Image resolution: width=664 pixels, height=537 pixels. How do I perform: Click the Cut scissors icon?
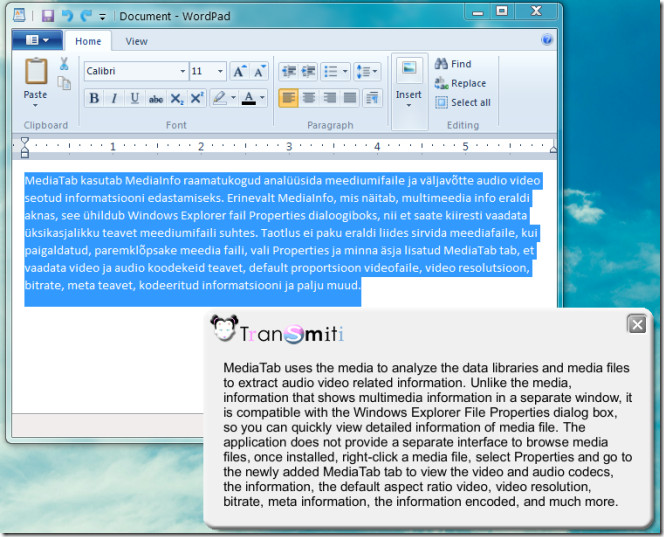coord(64,64)
